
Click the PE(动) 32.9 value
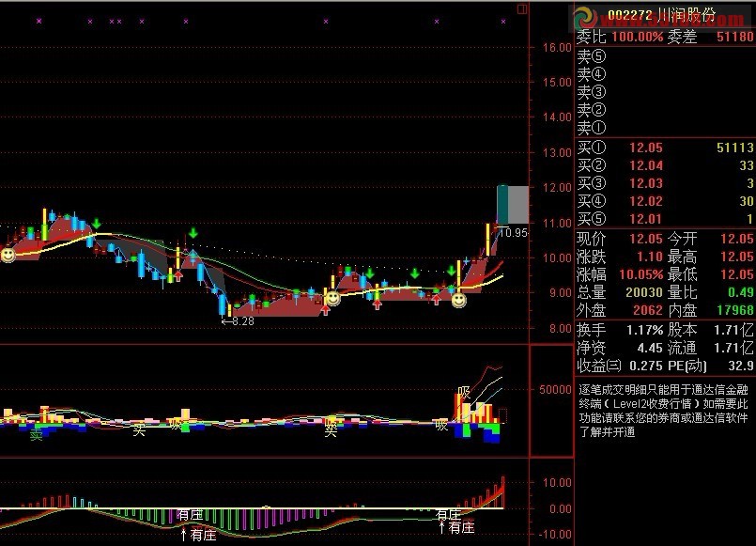(x=741, y=367)
